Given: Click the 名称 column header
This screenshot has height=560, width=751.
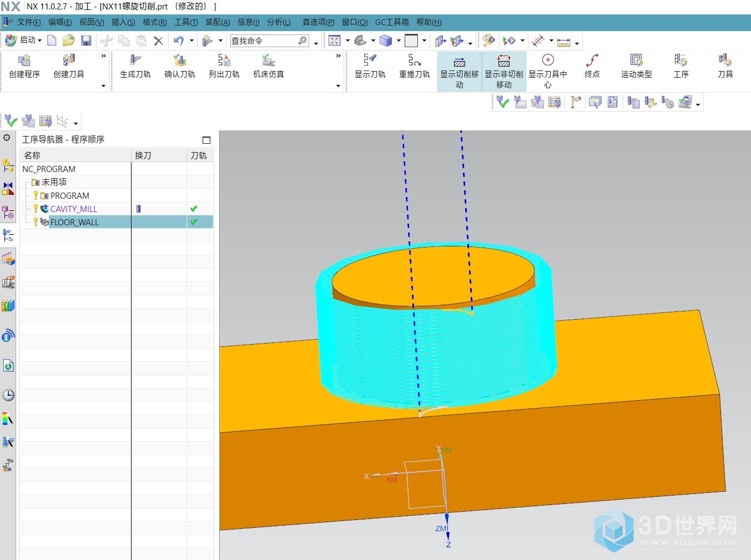Looking at the screenshot, I should tap(75, 155).
